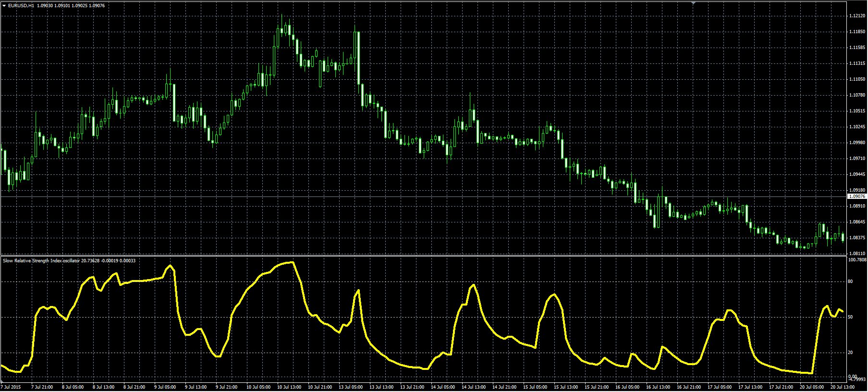Viewport: 868px width, 392px height.
Task: Click the 10 Jul 13:00 time label
Action: tap(289, 387)
